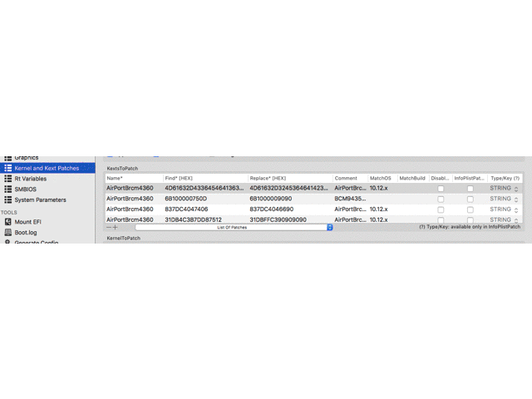The image size is (532, 399).
Task: Click the Disabl... column header
Action: tap(441, 178)
